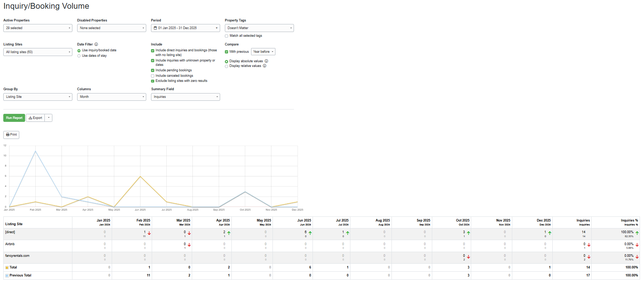Viewport: 644px width, 283px height.
Task: Click the green up arrow in [direct] Dec 2025
Action: tap(550, 233)
